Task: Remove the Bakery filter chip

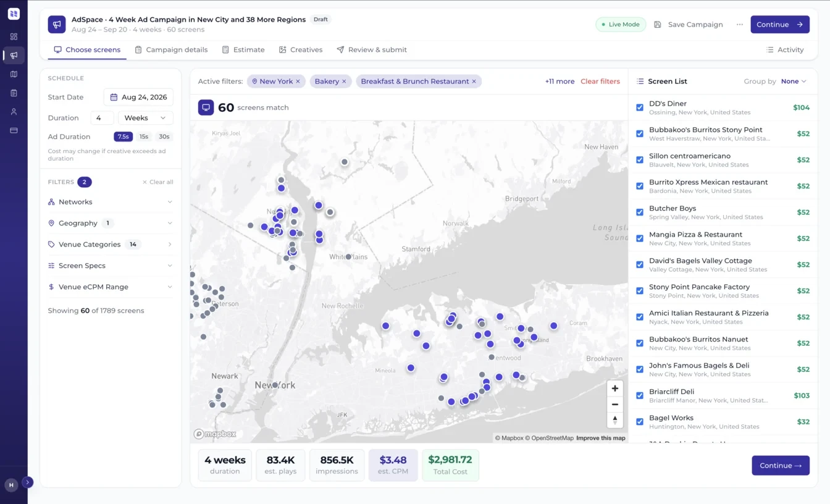Action: [x=344, y=82]
